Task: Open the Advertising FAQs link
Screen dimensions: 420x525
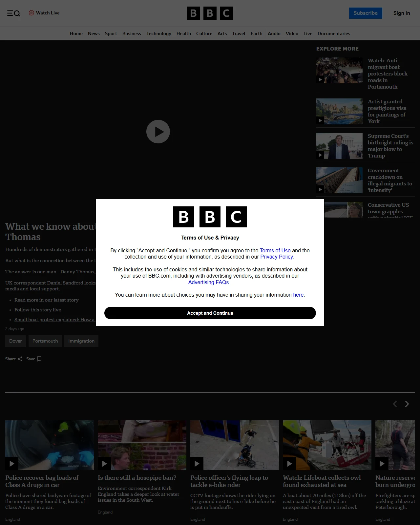Action: [209, 282]
